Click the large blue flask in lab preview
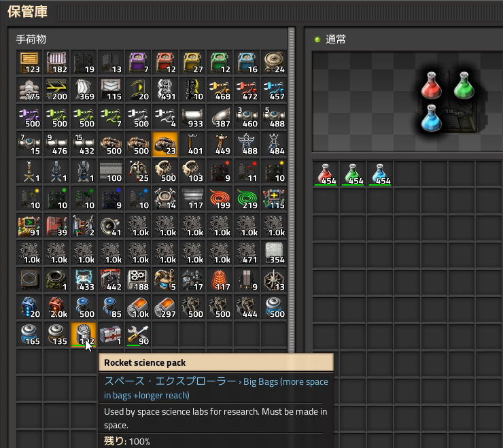This screenshot has width=503, height=448. [x=431, y=118]
